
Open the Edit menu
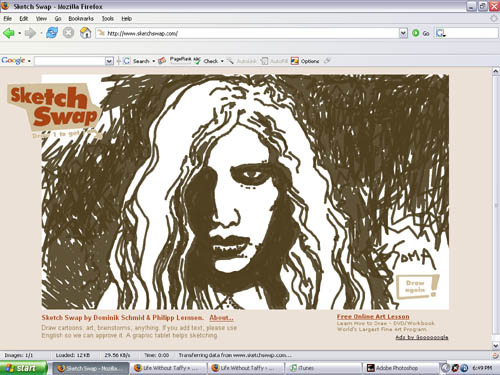click(24, 19)
